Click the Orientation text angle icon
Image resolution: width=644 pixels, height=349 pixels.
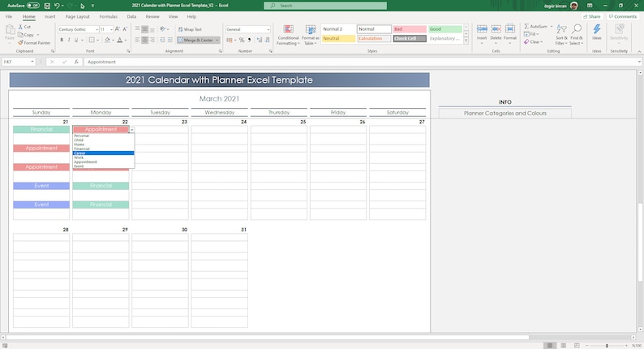[x=163, y=29]
